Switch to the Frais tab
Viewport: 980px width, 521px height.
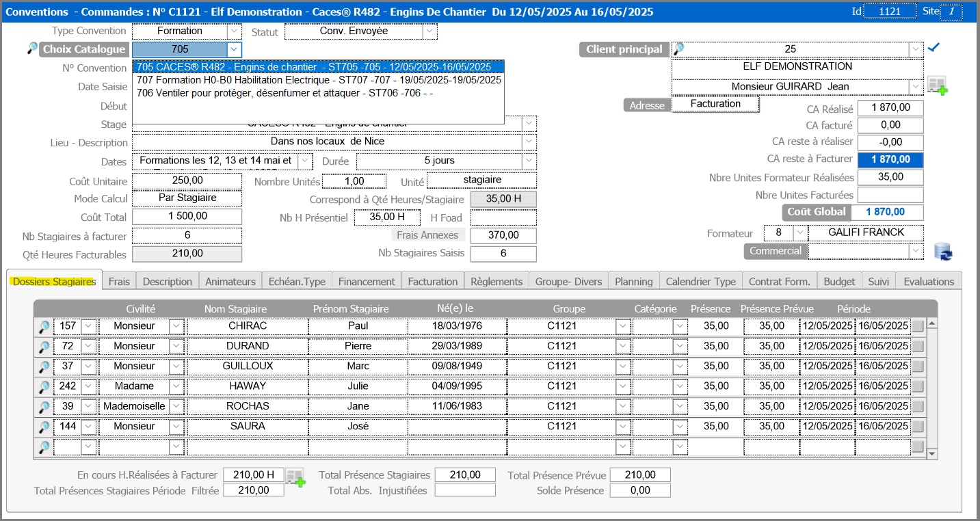click(119, 281)
